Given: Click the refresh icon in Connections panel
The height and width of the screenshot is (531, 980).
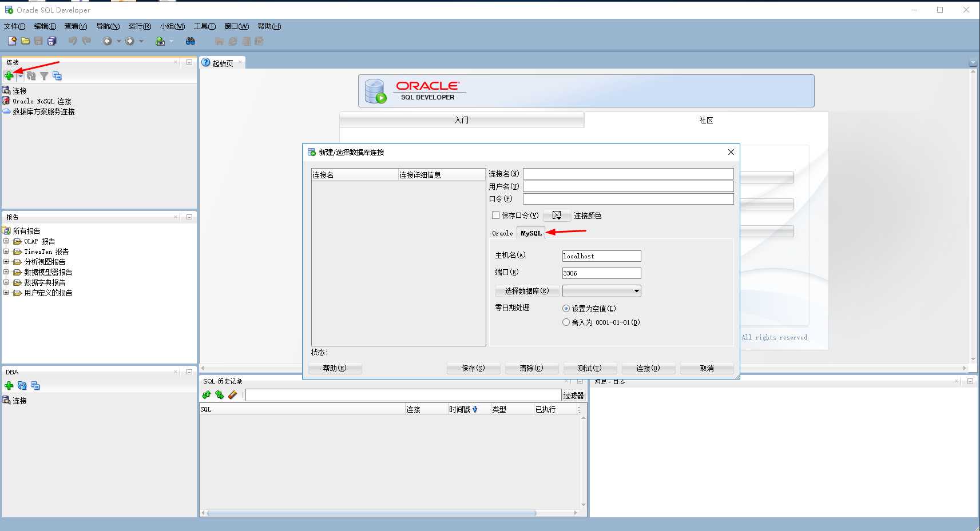Looking at the screenshot, I should tap(31, 76).
